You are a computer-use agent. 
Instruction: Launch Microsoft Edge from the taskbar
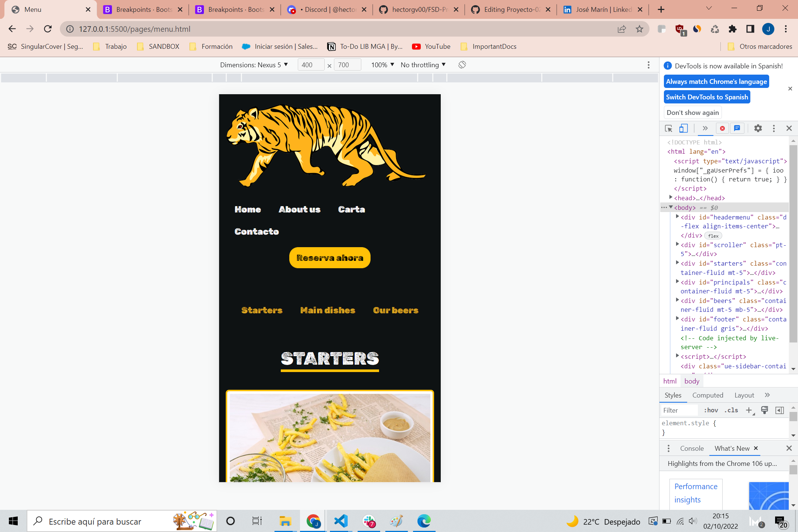point(424,521)
